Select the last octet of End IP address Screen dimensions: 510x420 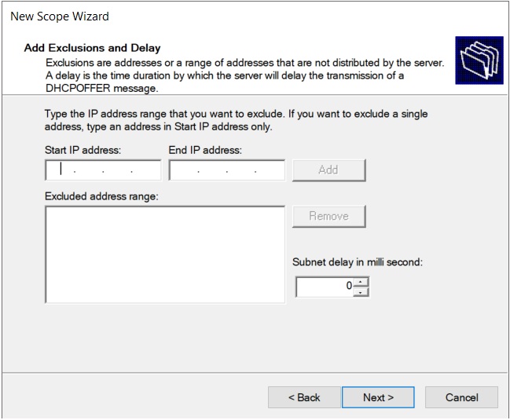click(270, 170)
